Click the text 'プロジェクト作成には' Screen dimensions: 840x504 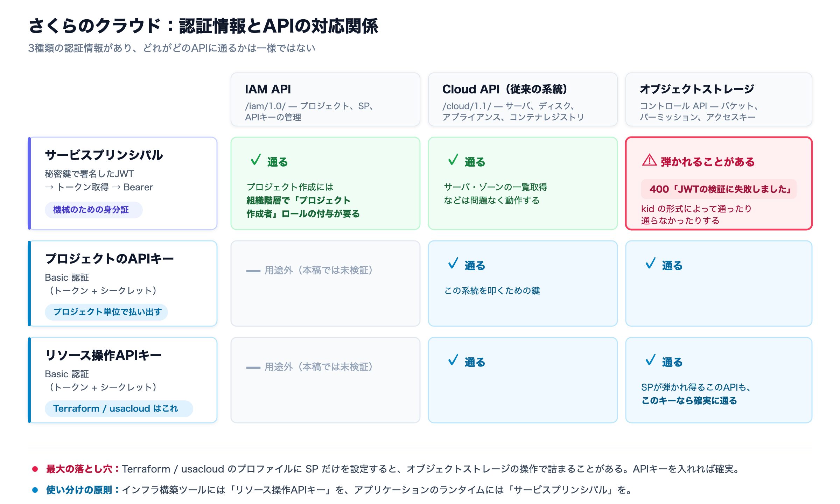(x=290, y=187)
